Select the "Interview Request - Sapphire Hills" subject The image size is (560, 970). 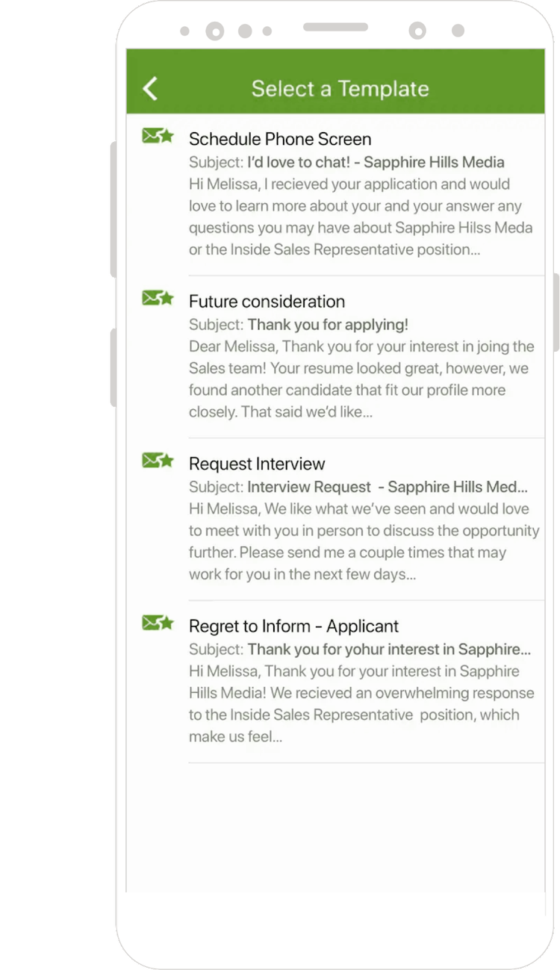pos(358,487)
